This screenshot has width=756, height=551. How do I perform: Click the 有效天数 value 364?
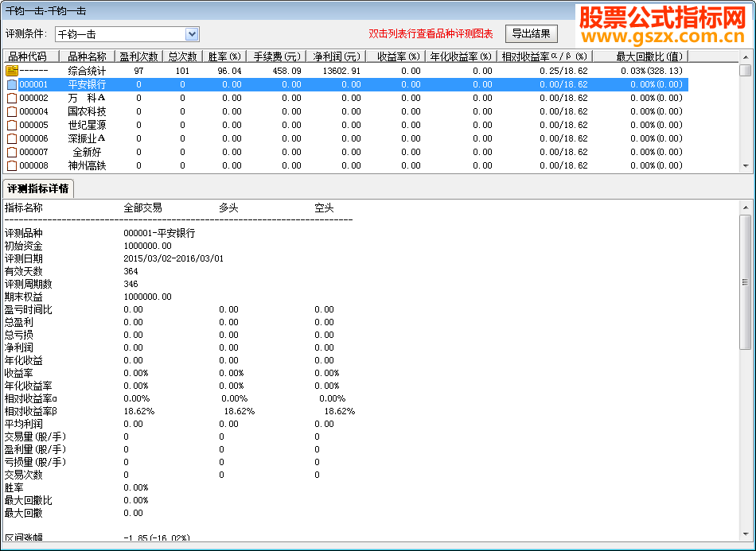(x=131, y=271)
